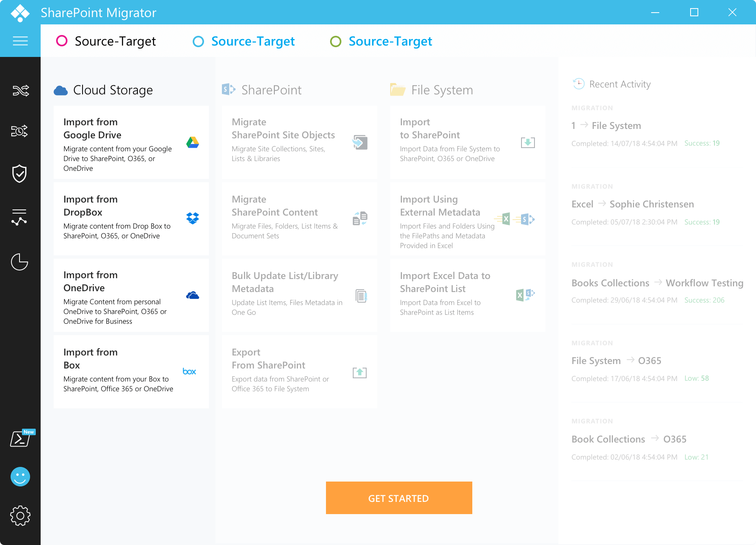The width and height of the screenshot is (756, 545).
Task: Open recent migration Excel to Sophie Christensen
Action: (x=632, y=204)
